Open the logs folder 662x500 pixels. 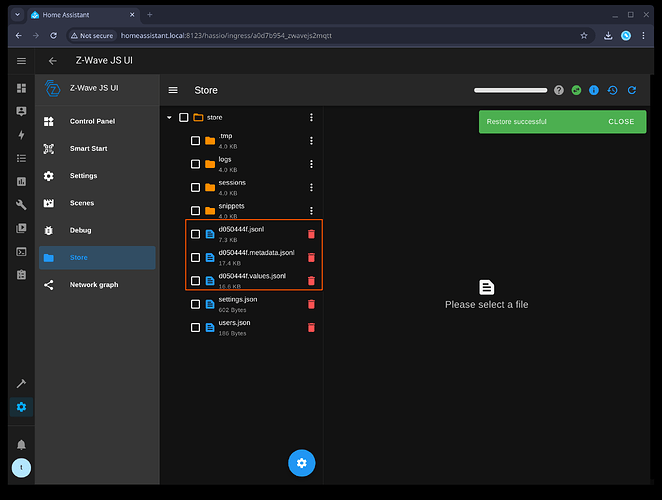(225, 159)
